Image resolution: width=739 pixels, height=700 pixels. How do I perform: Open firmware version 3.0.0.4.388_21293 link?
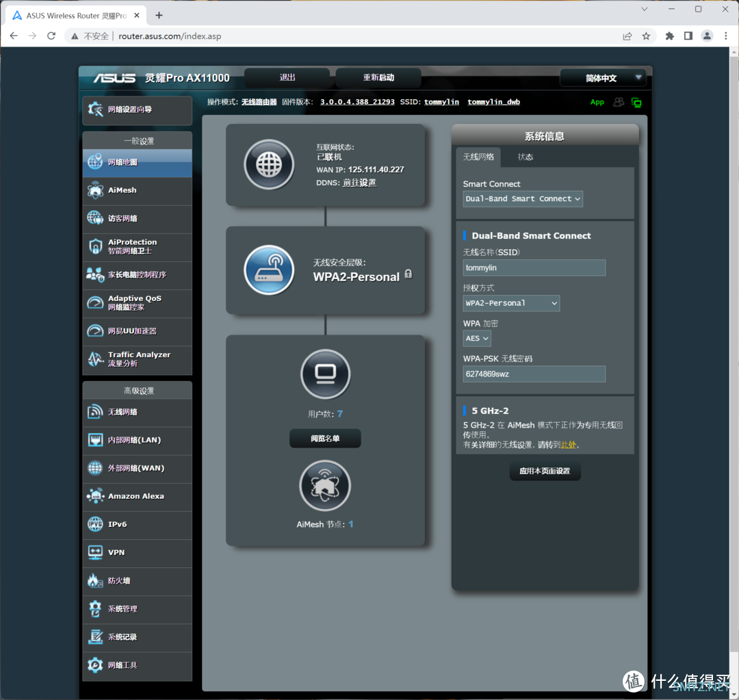[x=357, y=102]
